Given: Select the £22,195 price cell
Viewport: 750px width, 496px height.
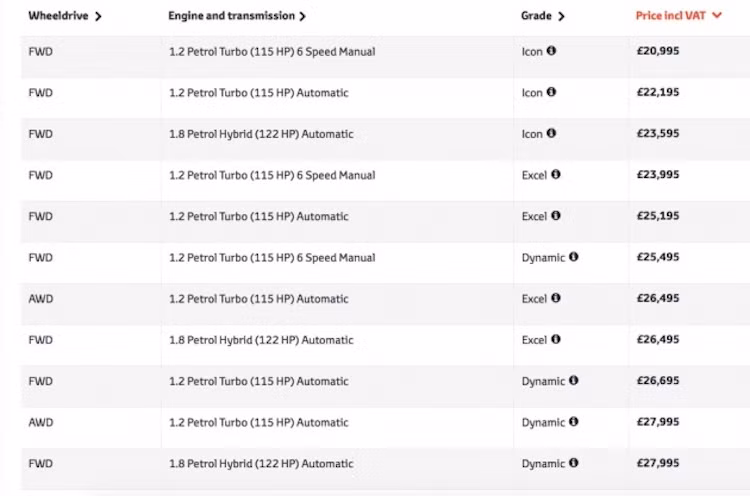Looking at the screenshot, I should pyautogui.click(x=658, y=93).
